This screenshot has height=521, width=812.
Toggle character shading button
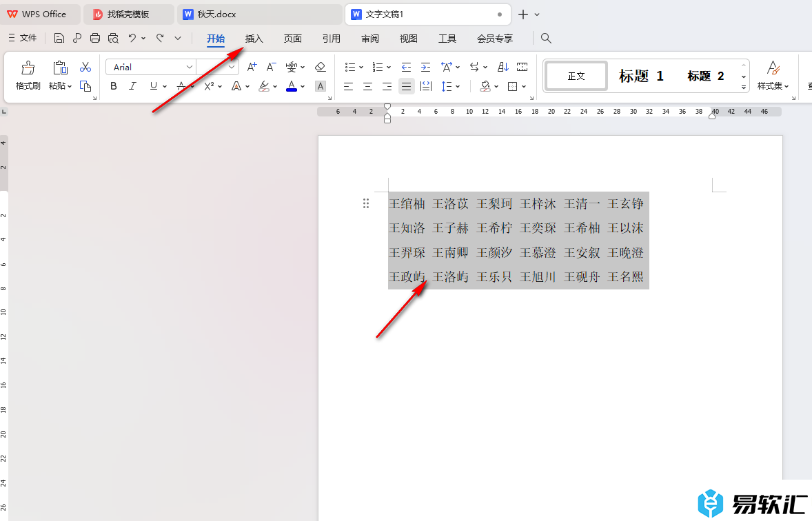tap(321, 86)
